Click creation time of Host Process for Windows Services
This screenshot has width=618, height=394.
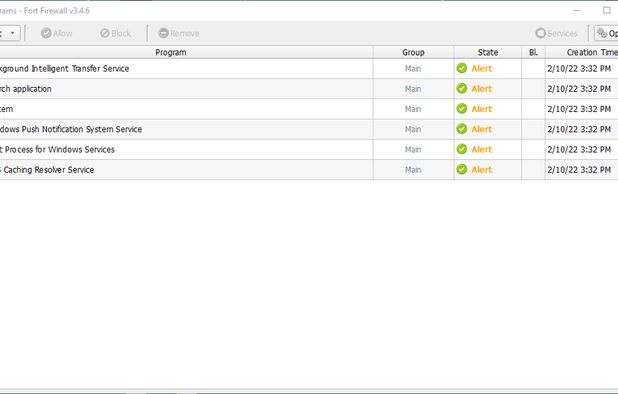coord(579,149)
